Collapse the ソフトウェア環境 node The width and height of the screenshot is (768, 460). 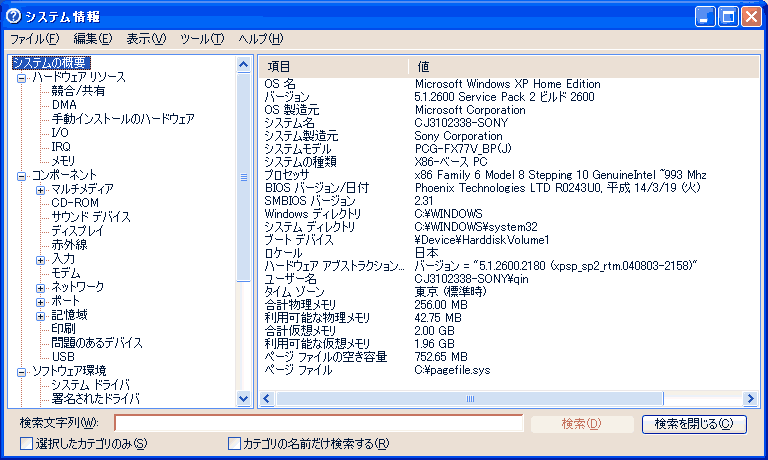tap(22, 372)
